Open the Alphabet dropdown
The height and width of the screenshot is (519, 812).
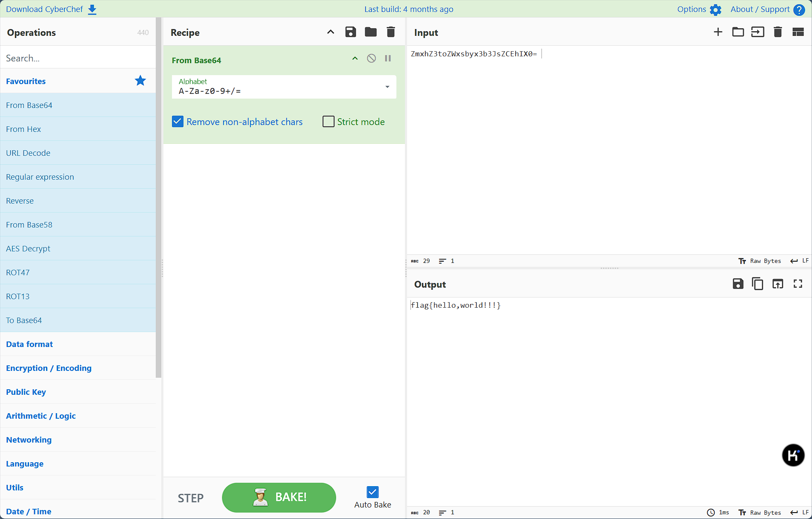click(387, 87)
